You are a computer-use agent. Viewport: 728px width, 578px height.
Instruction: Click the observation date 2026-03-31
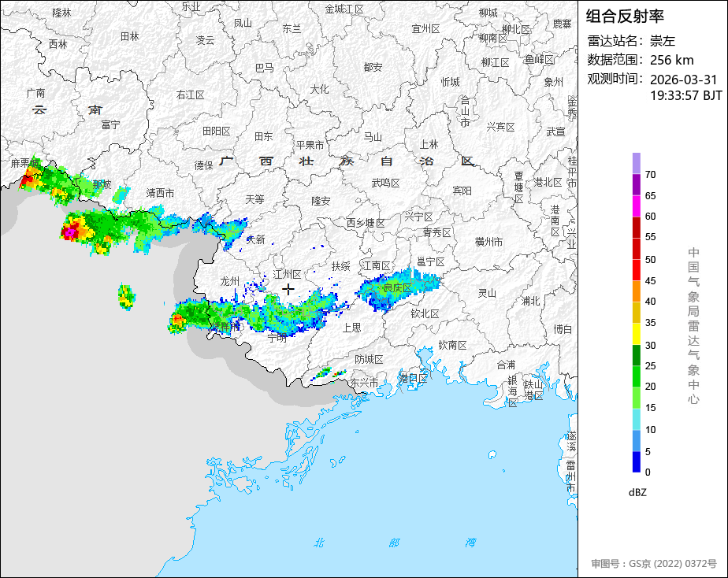click(x=683, y=80)
